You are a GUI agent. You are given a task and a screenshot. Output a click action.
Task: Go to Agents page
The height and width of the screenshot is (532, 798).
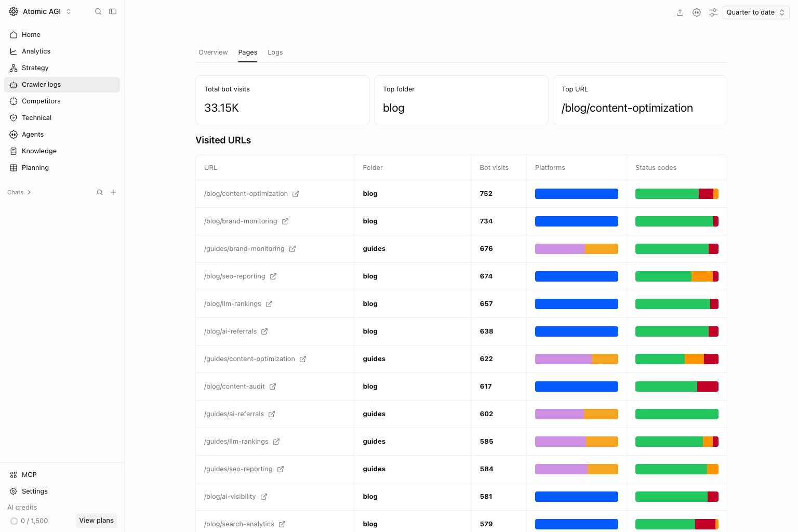point(62,135)
